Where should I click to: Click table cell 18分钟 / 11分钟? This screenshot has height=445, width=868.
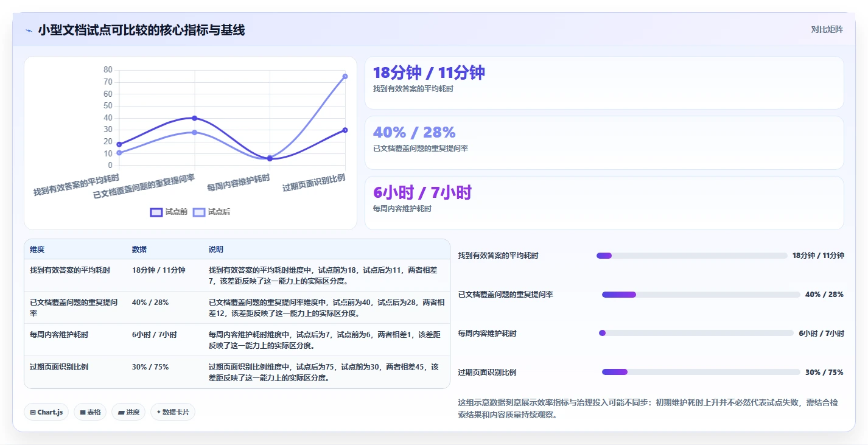click(x=158, y=270)
